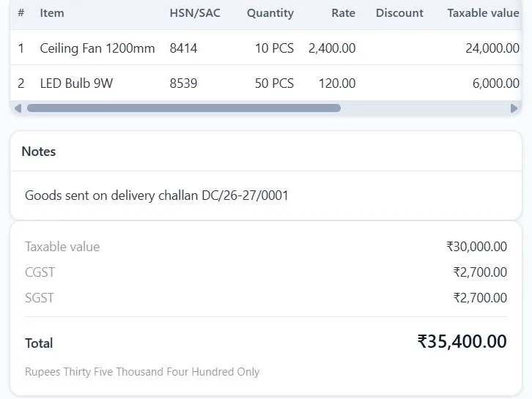532x399 pixels.
Task: Click the CGST label
Action: coord(40,272)
